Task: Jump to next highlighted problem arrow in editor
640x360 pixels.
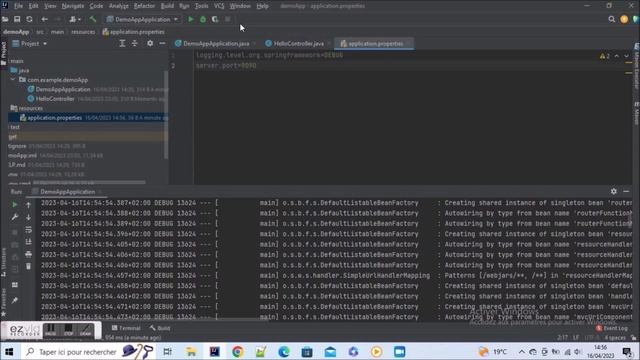Action: point(626,56)
